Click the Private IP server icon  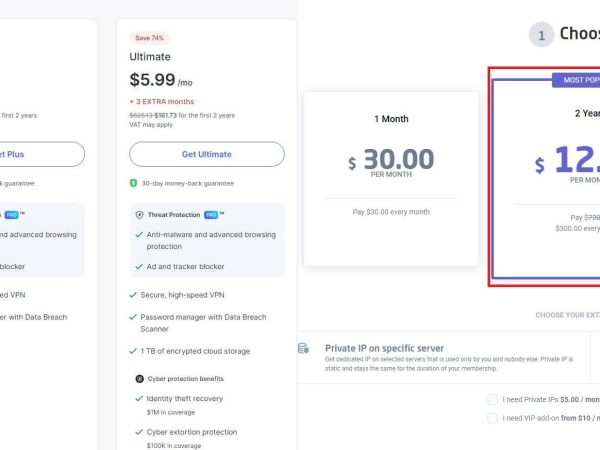303,348
